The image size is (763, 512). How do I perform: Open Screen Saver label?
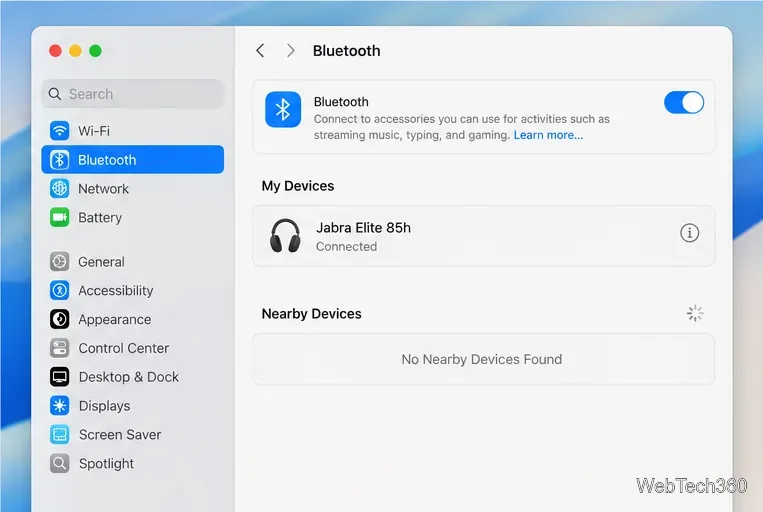pyautogui.click(x=120, y=435)
